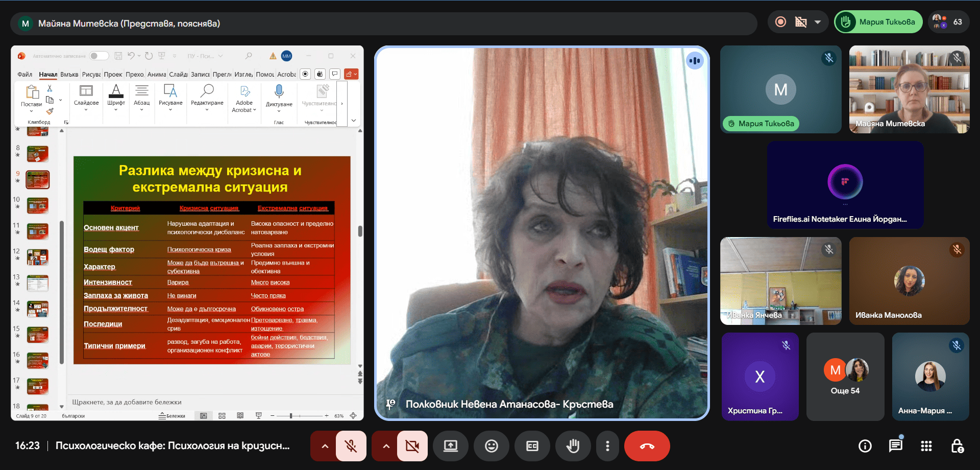Open the emoji reactions button
This screenshot has height=470, width=980.
pos(491,446)
